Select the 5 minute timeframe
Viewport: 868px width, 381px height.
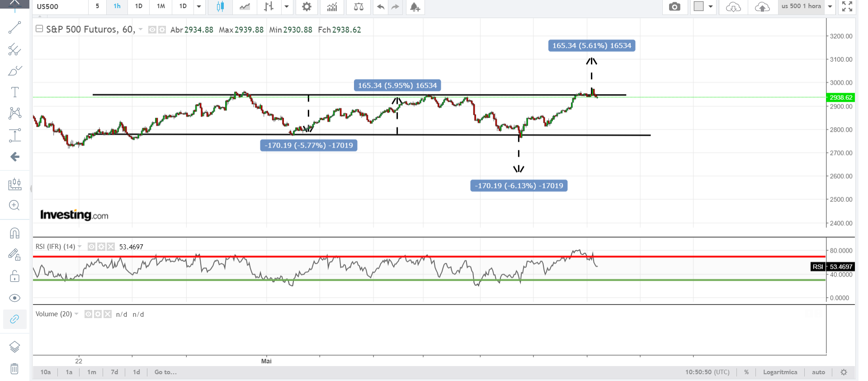tap(97, 6)
